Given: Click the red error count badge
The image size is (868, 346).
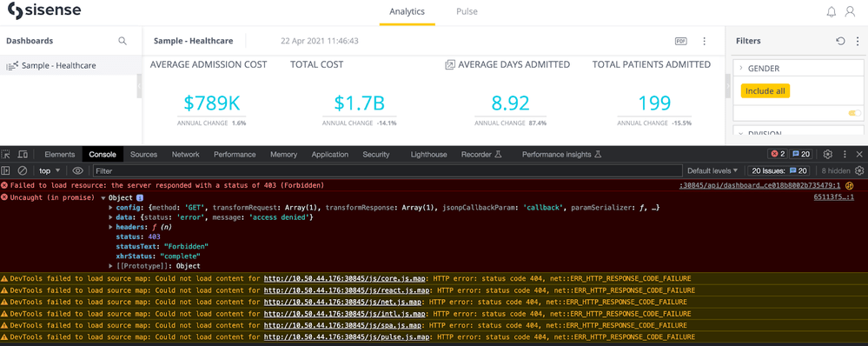Looking at the screenshot, I should click(x=777, y=155).
